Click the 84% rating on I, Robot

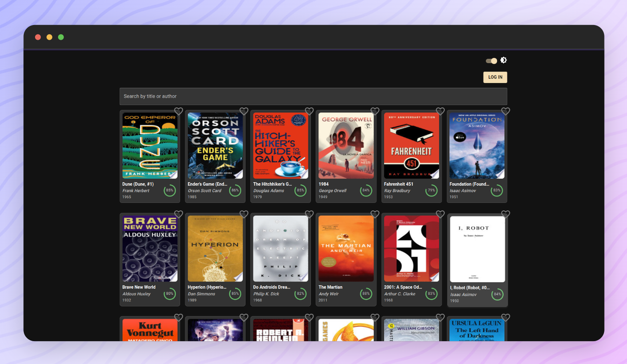click(x=498, y=294)
